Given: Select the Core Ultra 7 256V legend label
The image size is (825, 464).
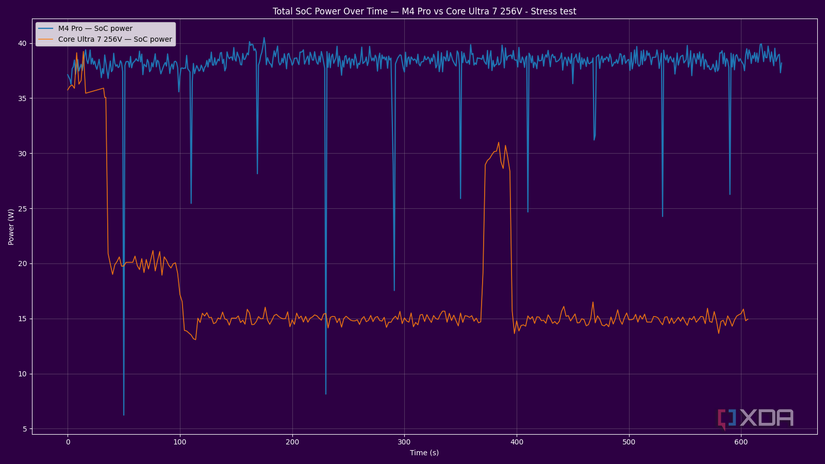Looking at the screenshot, I should point(115,39).
